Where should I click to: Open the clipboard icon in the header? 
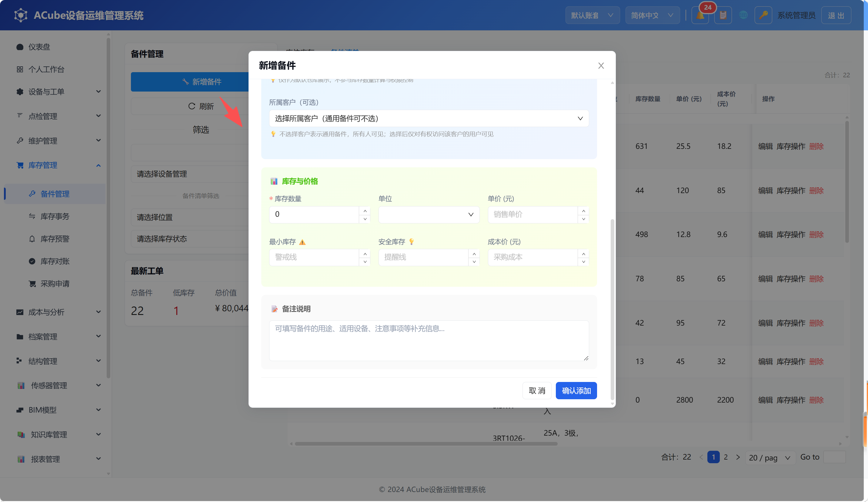click(723, 15)
